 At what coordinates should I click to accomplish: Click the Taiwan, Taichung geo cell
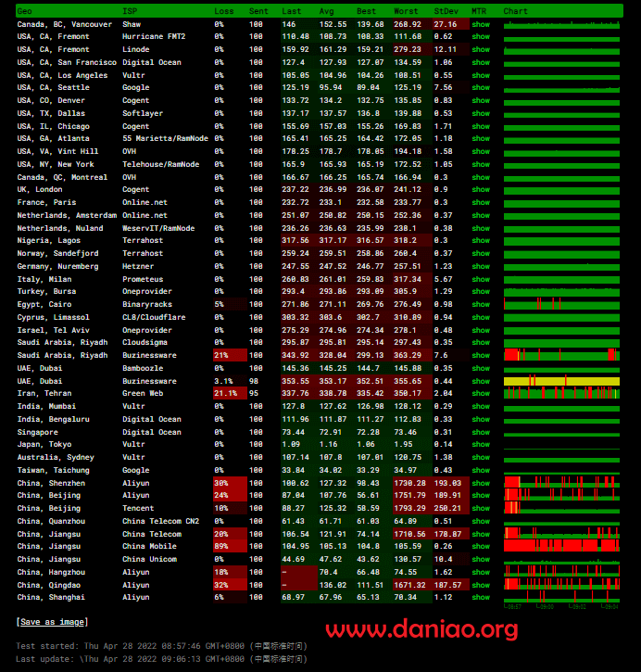pos(53,470)
